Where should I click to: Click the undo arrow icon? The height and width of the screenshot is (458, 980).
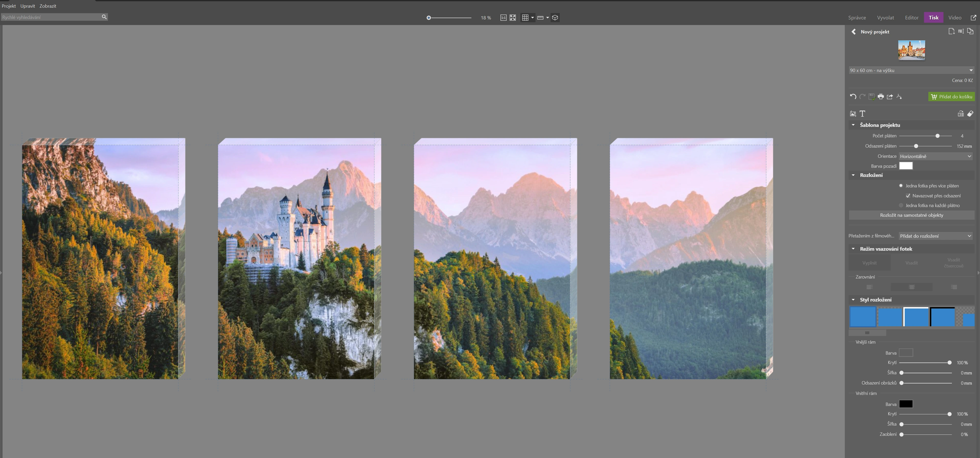tap(853, 97)
